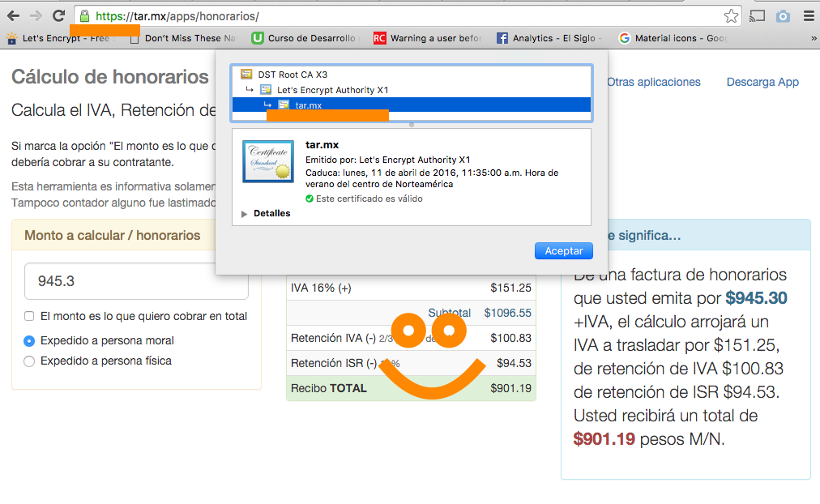
Task: Open the Warning a user bookmark
Action: point(429,38)
